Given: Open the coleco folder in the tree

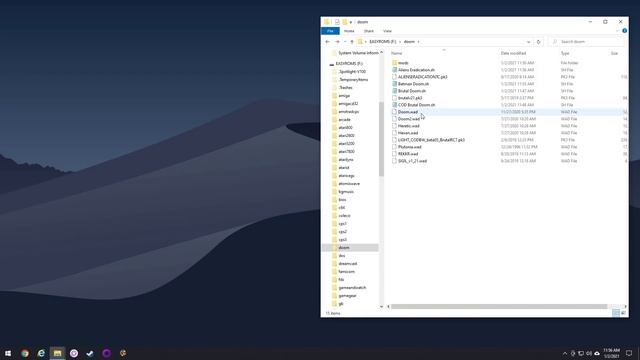Looking at the screenshot, I should (x=344, y=216).
